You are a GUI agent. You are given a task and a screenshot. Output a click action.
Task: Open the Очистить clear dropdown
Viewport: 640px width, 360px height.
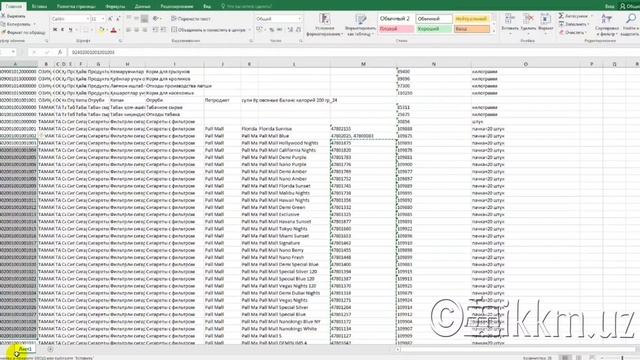573,32
